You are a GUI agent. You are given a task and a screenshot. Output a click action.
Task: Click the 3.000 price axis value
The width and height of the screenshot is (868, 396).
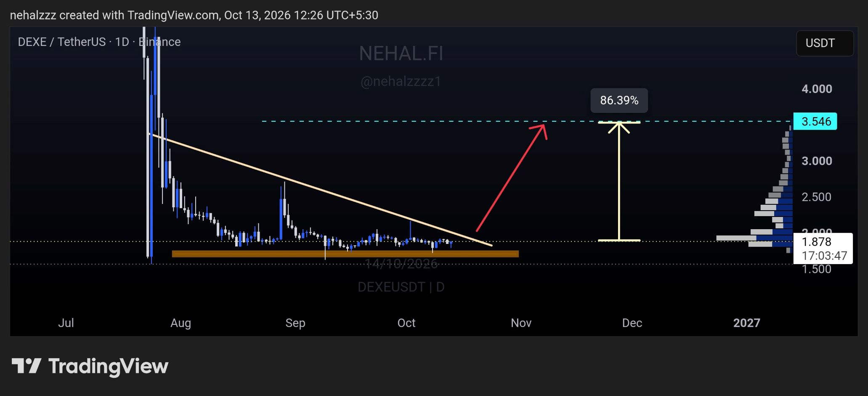817,161
